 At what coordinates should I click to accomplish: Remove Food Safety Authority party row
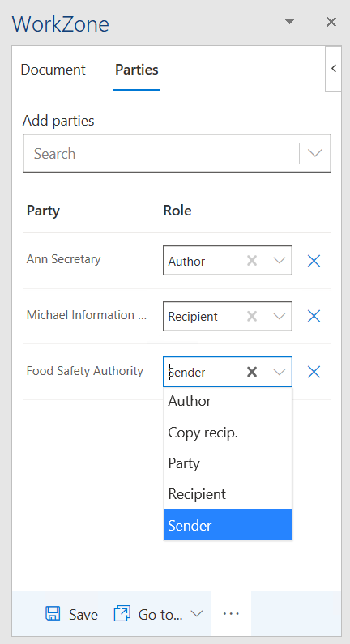click(x=314, y=372)
